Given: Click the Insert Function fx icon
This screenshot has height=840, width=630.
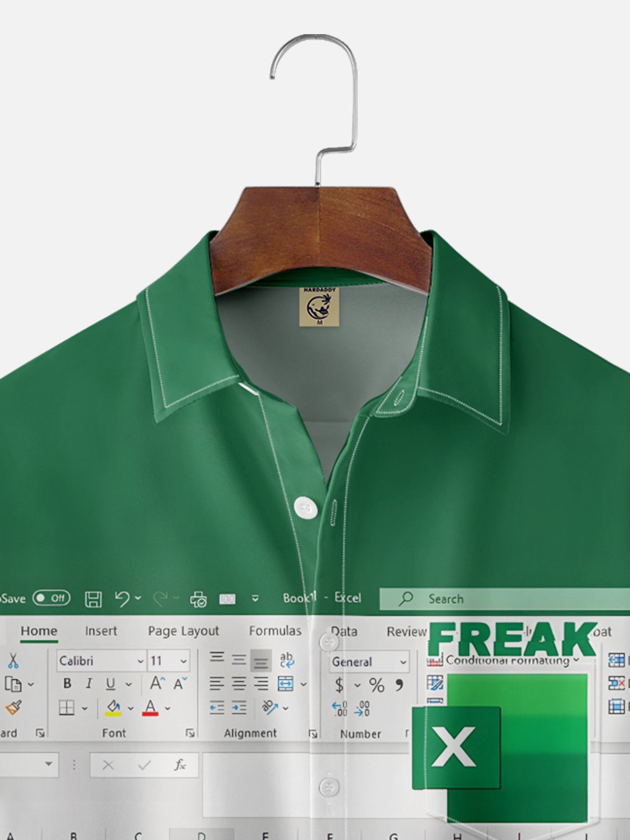Looking at the screenshot, I should pos(180,765).
